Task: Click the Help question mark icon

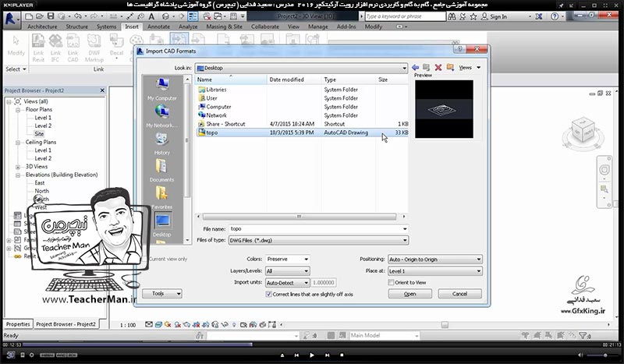Action: (555, 16)
